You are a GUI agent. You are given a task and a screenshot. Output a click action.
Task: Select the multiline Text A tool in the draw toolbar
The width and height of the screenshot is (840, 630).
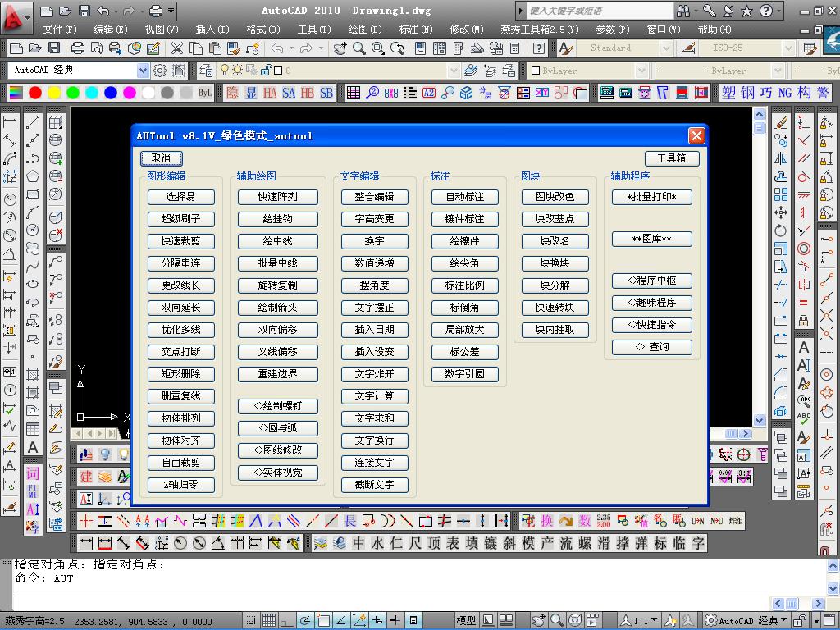pos(33,447)
